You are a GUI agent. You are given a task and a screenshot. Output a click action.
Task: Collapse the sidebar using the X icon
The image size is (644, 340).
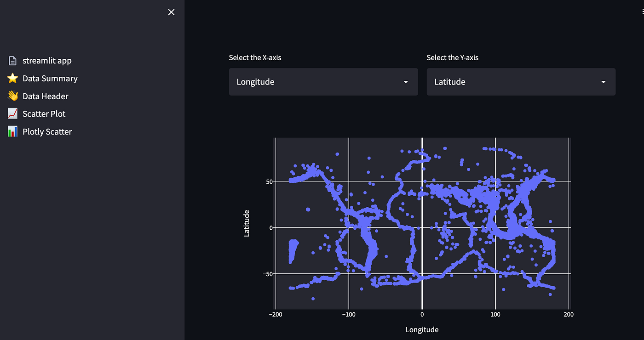click(171, 12)
